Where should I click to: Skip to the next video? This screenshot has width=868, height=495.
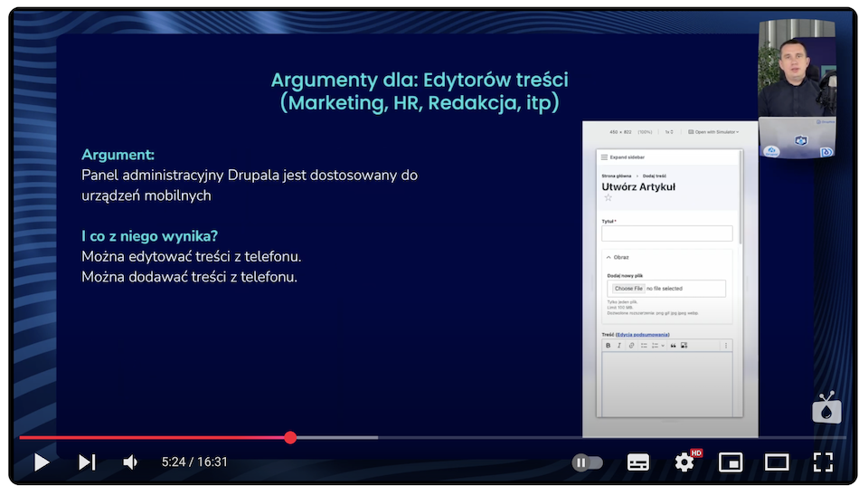click(x=87, y=462)
